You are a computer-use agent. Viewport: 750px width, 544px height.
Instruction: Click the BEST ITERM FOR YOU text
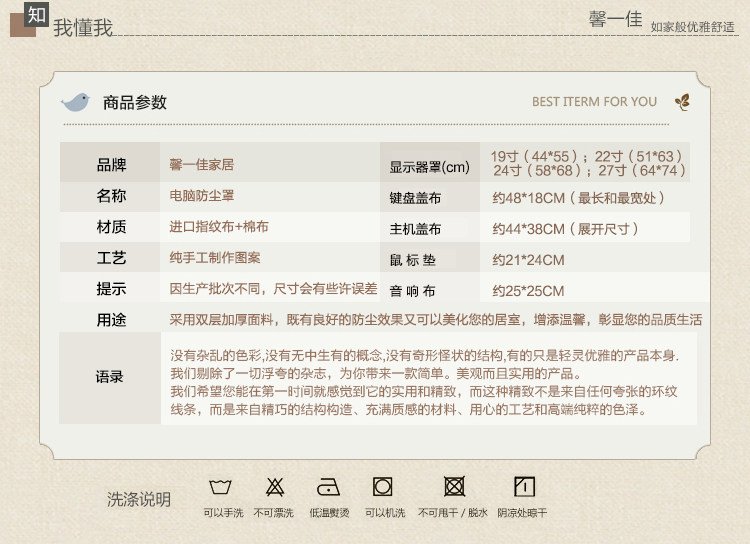594,101
